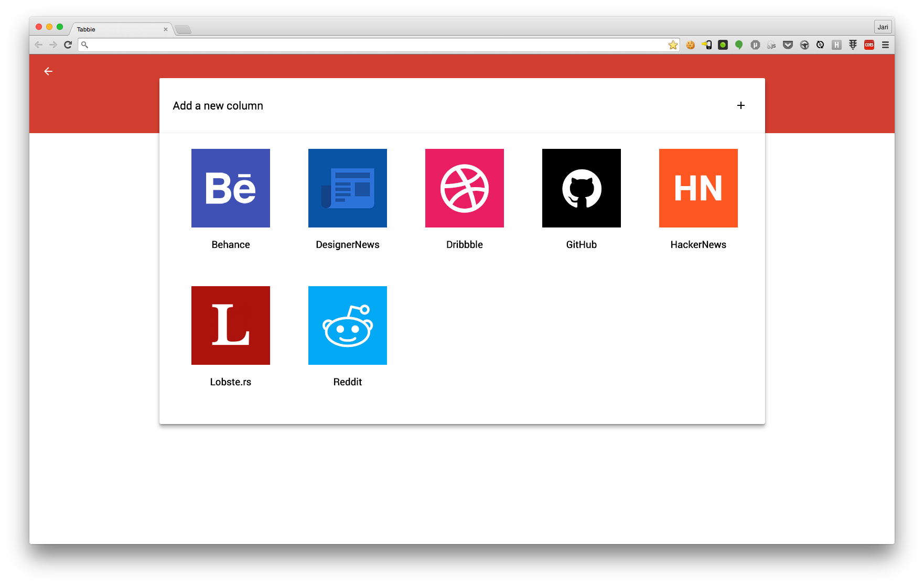Screen dimensions: 924x586
Task: Close the Tabbie tab
Action: point(166,29)
